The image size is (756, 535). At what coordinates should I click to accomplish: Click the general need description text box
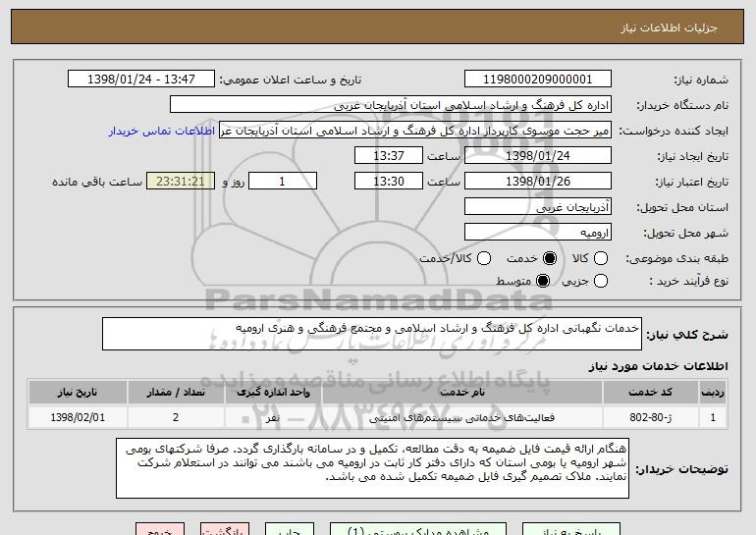coord(372,334)
